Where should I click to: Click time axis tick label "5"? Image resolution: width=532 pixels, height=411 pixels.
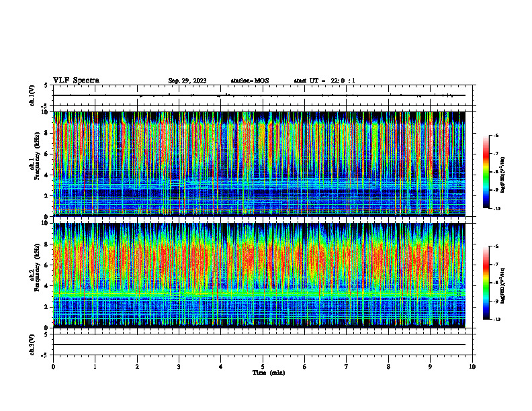point(263,367)
